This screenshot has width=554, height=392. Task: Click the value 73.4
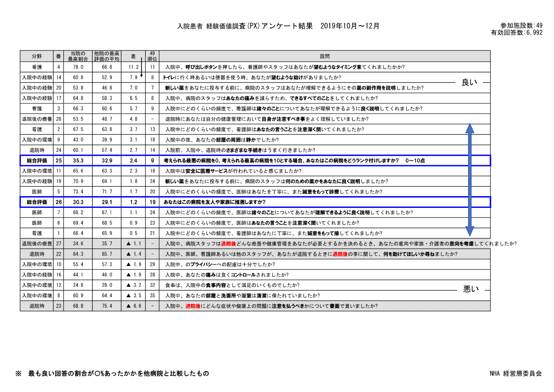pyautogui.click(x=78, y=192)
